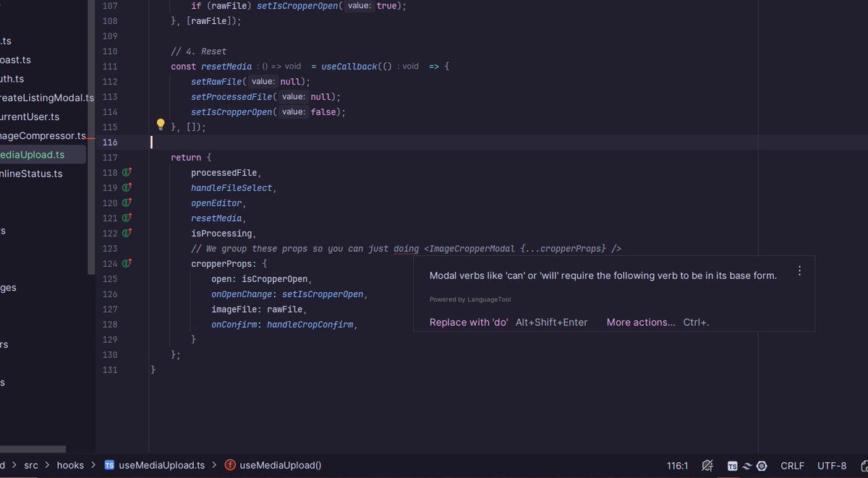
Task: Open UTF-8 file encoding selector
Action: [x=832, y=466]
